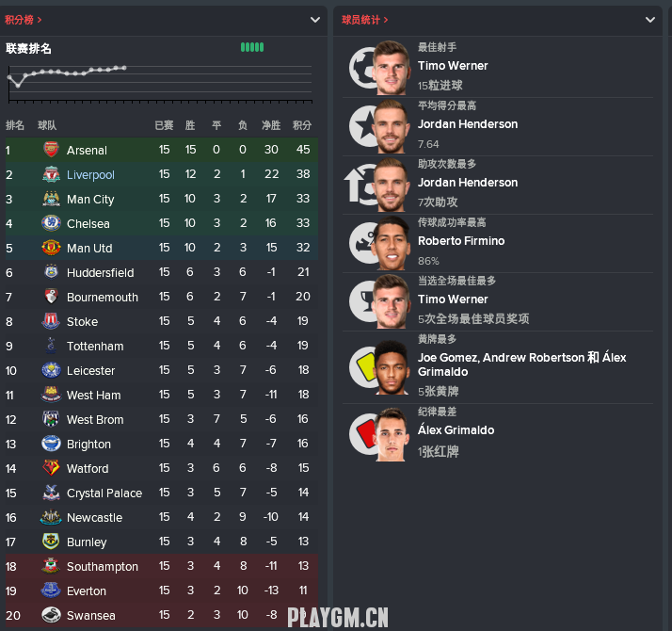Click Roberto Firmino's player portrait
Image resolution: width=672 pixels, height=631 pixels.
(x=391, y=244)
